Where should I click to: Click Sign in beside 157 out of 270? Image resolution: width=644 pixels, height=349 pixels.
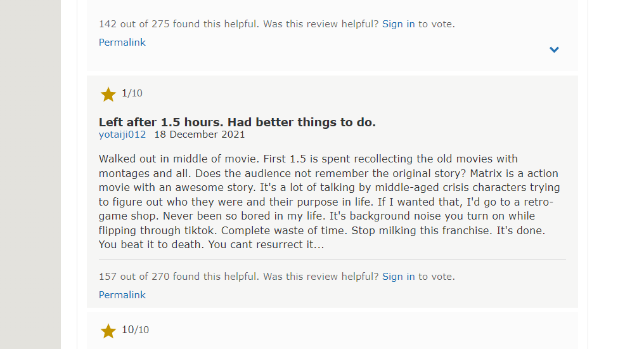pos(399,276)
